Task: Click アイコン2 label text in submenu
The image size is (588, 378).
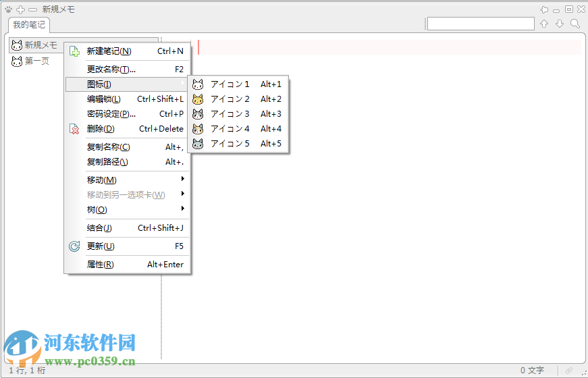Action: [x=230, y=99]
